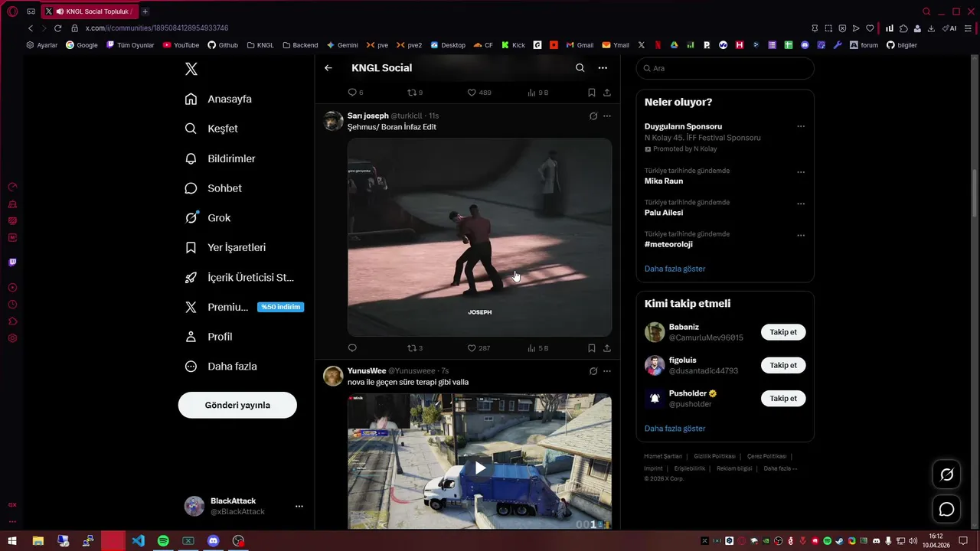The height and width of the screenshot is (551, 980).
Task: Bookmark the Sarı joseph post
Action: coord(592,348)
